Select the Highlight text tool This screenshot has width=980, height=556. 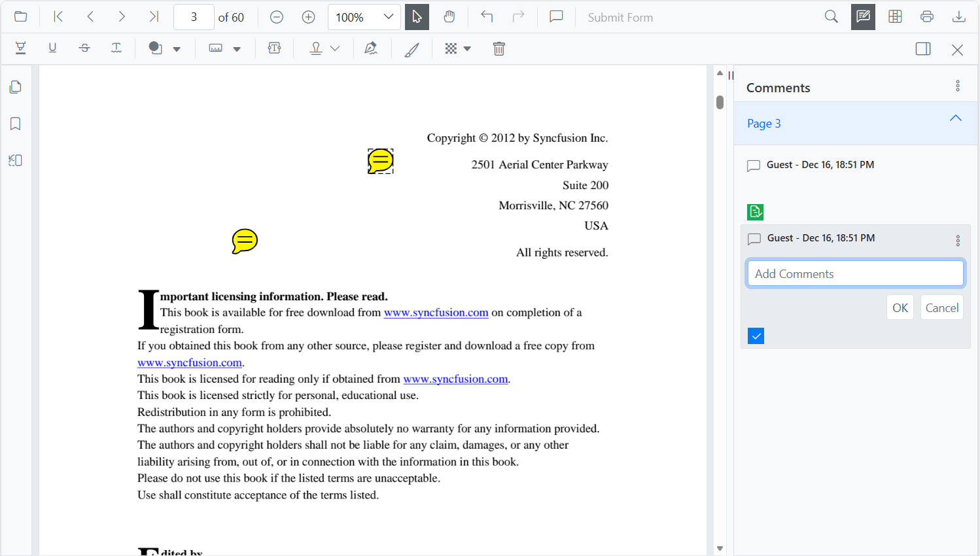point(20,48)
